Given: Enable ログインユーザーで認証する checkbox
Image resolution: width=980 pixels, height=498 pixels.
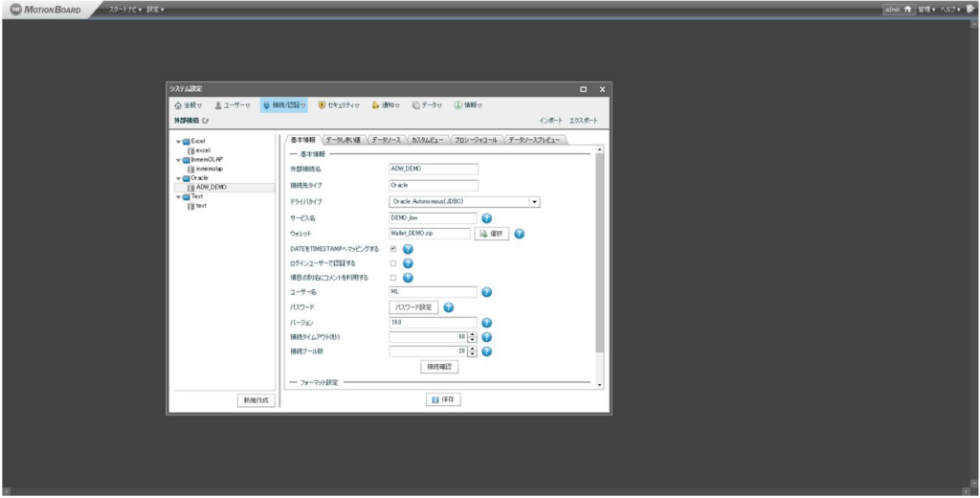Looking at the screenshot, I should (393, 263).
